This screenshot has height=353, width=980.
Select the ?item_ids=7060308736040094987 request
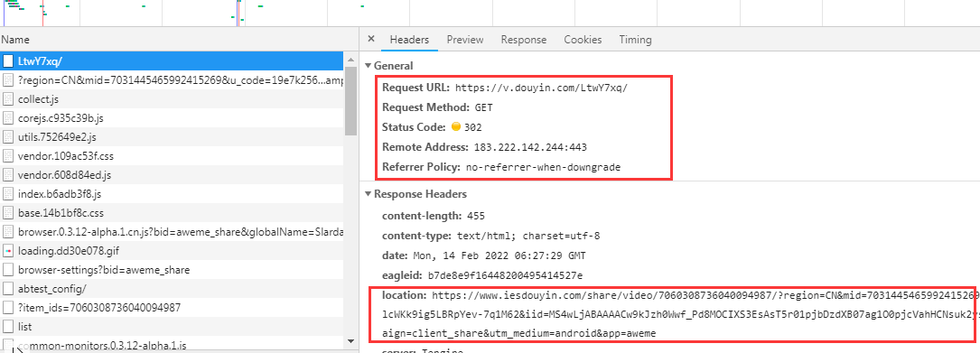(172, 308)
